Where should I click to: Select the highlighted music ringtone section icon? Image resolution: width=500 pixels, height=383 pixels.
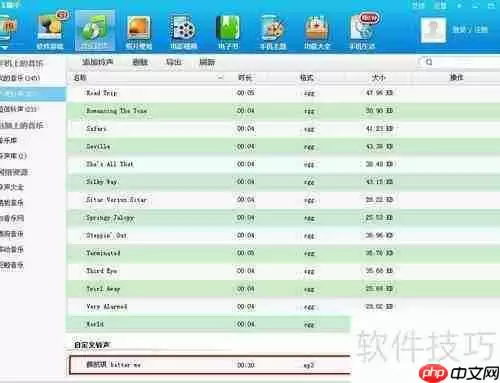tap(95, 31)
